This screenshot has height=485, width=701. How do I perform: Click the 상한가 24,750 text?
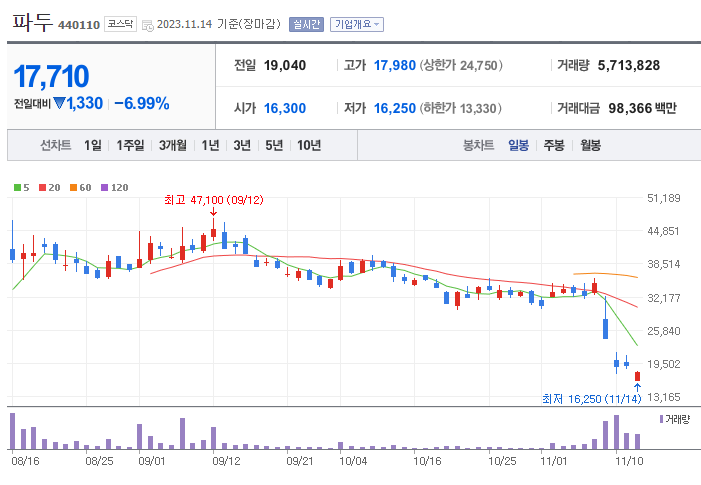(461, 66)
